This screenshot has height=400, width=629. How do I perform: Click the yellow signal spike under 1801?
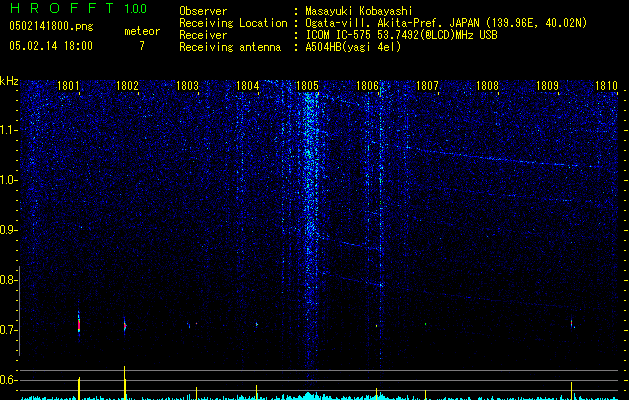pos(79,388)
